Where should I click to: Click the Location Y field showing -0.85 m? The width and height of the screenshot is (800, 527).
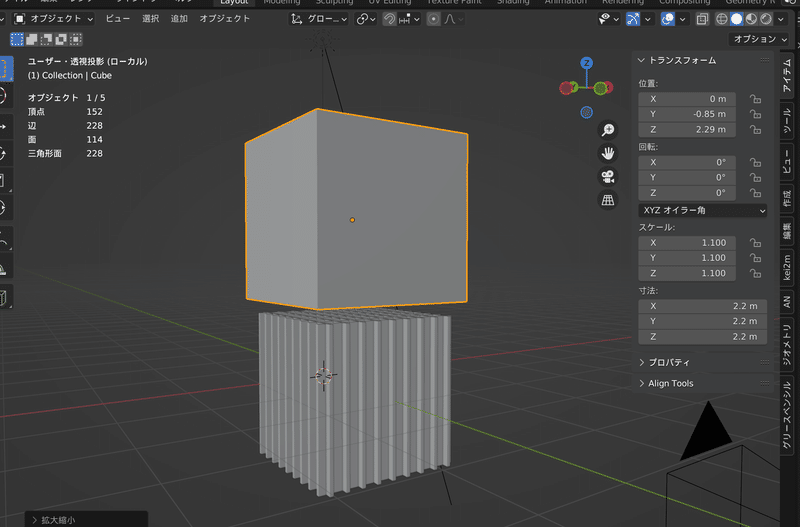point(687,114)
